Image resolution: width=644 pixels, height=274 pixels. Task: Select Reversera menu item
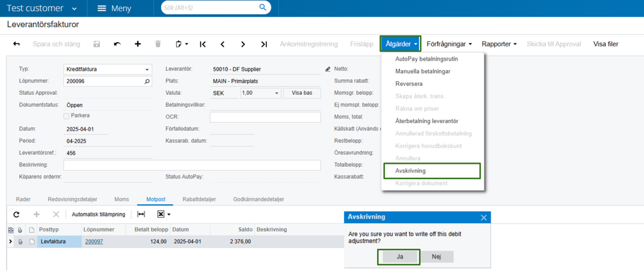[x=409, y=84]
